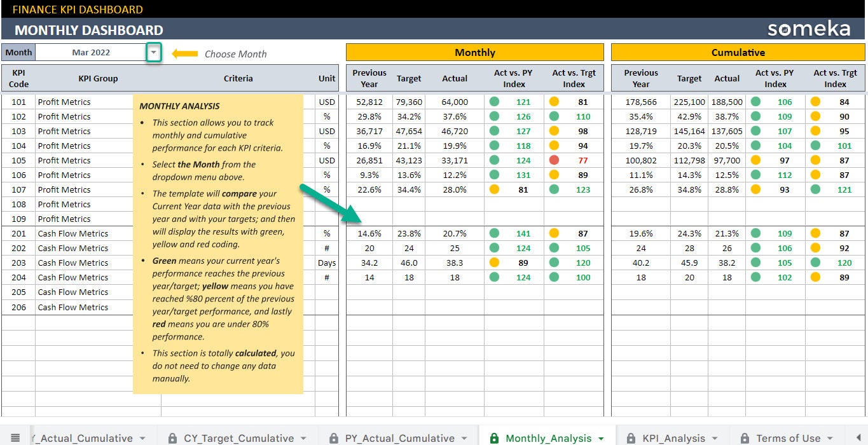Image resolution: width=868 pixels, height=445 pixels.
Task: Click the Someka logo
Action: [809, 29]
